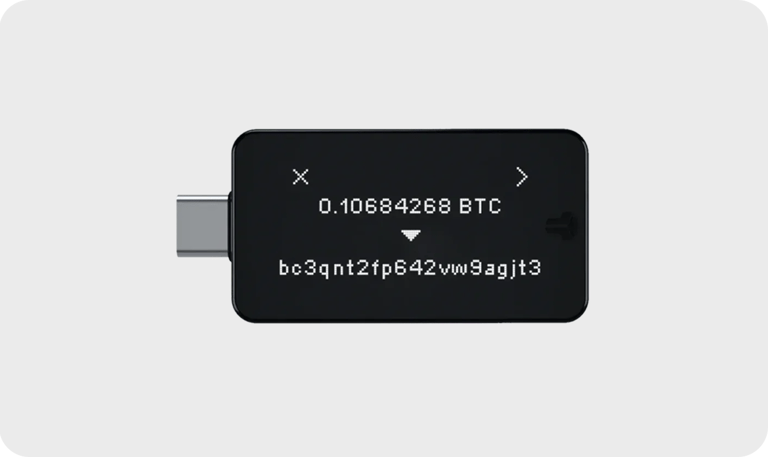Click the white downward triangle arrow
Image resolution: width=768 pixels, height=457 pixels.
click(x=410, y=236)
